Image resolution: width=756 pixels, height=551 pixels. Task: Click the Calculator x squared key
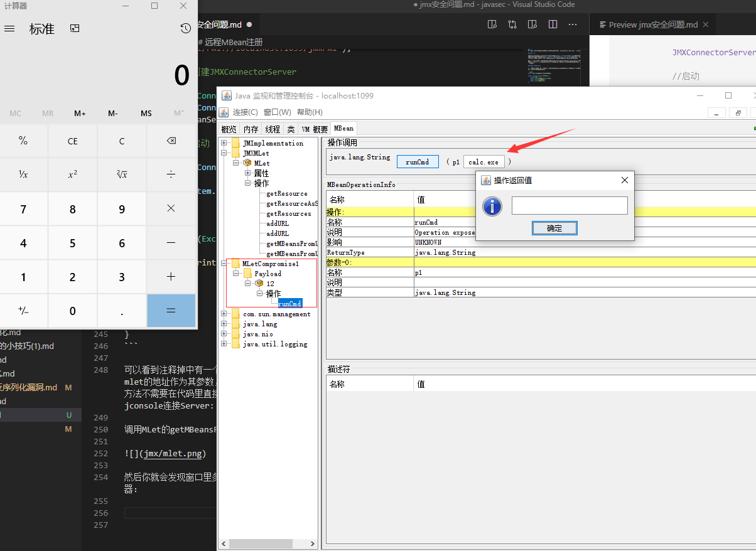[73, 174]
